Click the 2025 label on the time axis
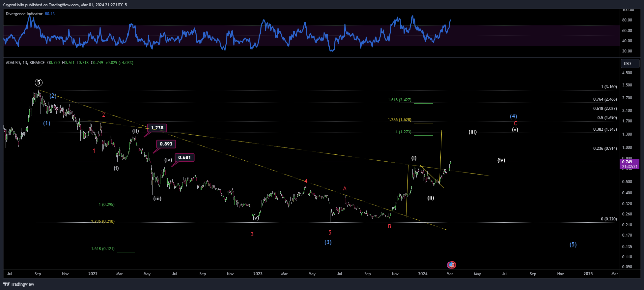This screenshot has height=290, width=644. click(x=588, y=274)
